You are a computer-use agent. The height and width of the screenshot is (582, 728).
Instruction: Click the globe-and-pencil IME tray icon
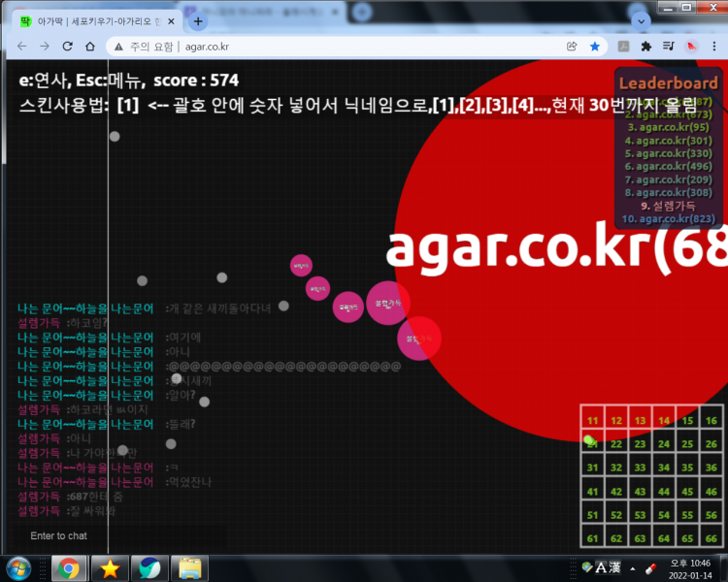click(x=587, y=567)
